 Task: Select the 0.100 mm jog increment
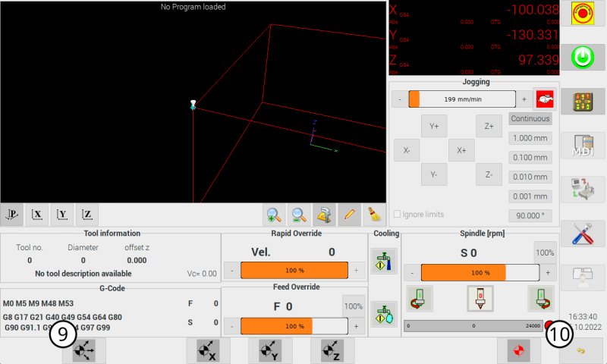click(530, 158)
